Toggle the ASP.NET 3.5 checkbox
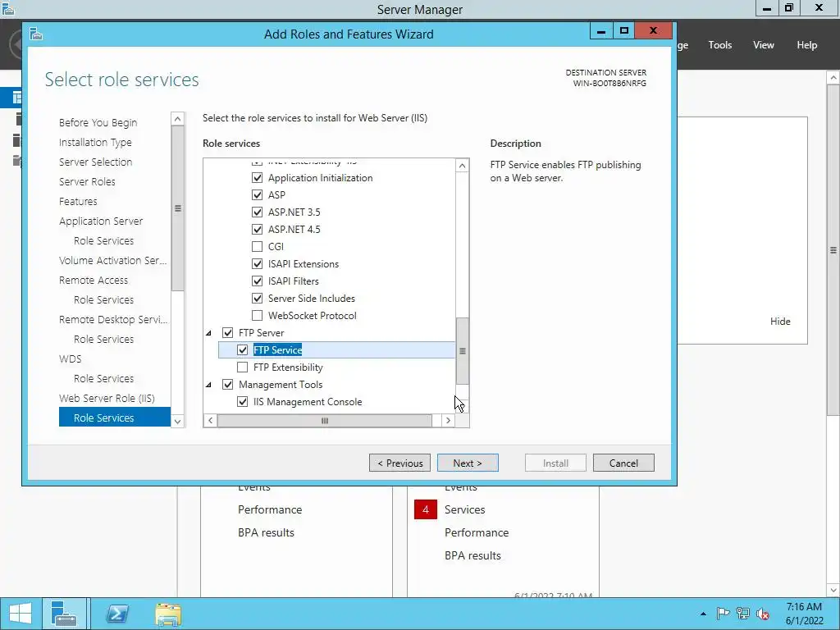 click(257, 212)
